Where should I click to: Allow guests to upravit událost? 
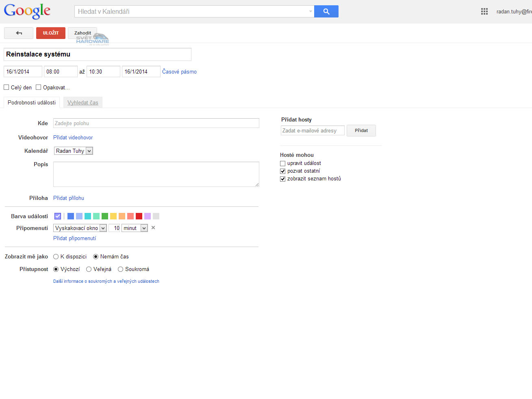click(283, 163)
